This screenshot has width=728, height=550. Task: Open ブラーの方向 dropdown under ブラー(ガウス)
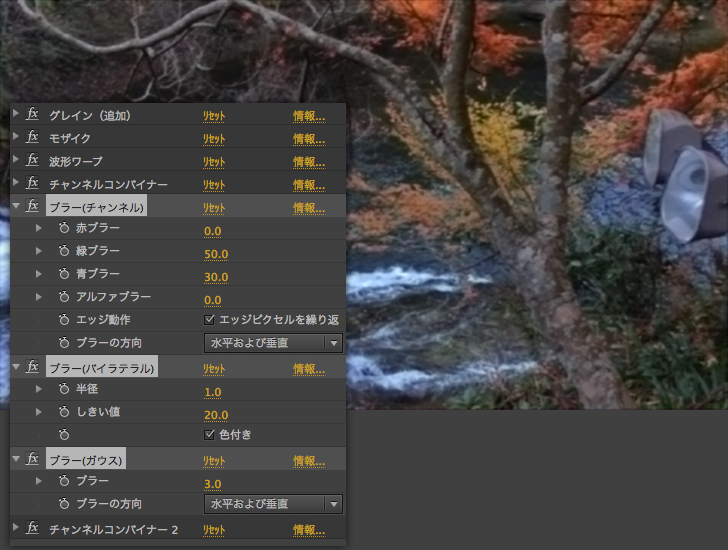click(x=273, y=504)
